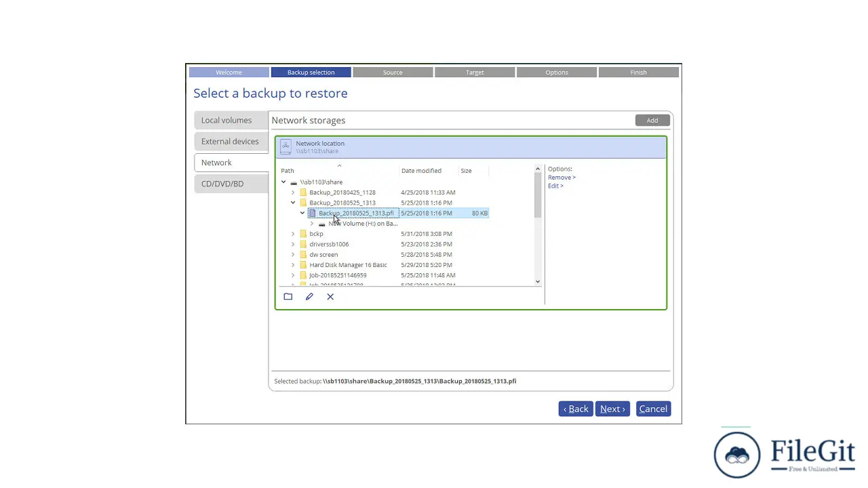This screenshot has width=868, height=488.
Task: Switch to the CD/DVD/BD tab
Action: point(231,184)
